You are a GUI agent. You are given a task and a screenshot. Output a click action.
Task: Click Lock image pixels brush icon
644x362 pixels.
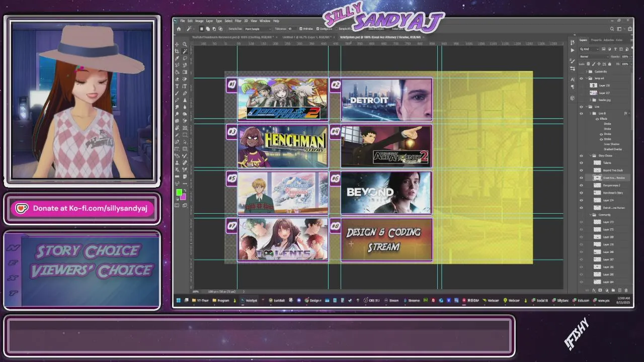click(594, 64)
